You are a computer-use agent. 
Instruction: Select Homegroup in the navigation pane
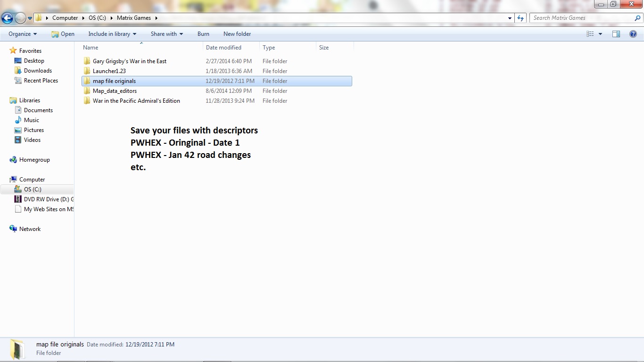[x=34, y=160]
